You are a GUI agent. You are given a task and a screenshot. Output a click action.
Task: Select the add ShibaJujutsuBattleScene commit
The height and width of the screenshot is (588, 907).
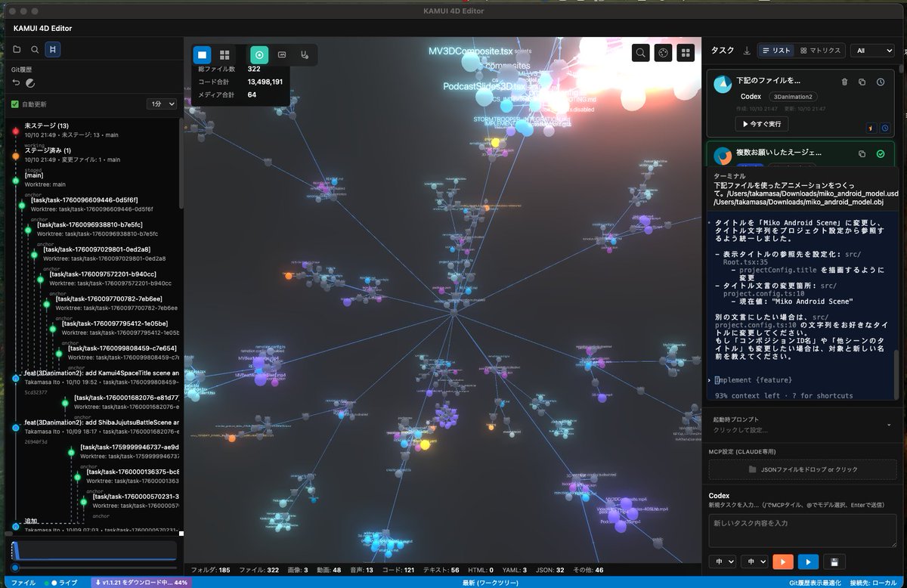101,426
